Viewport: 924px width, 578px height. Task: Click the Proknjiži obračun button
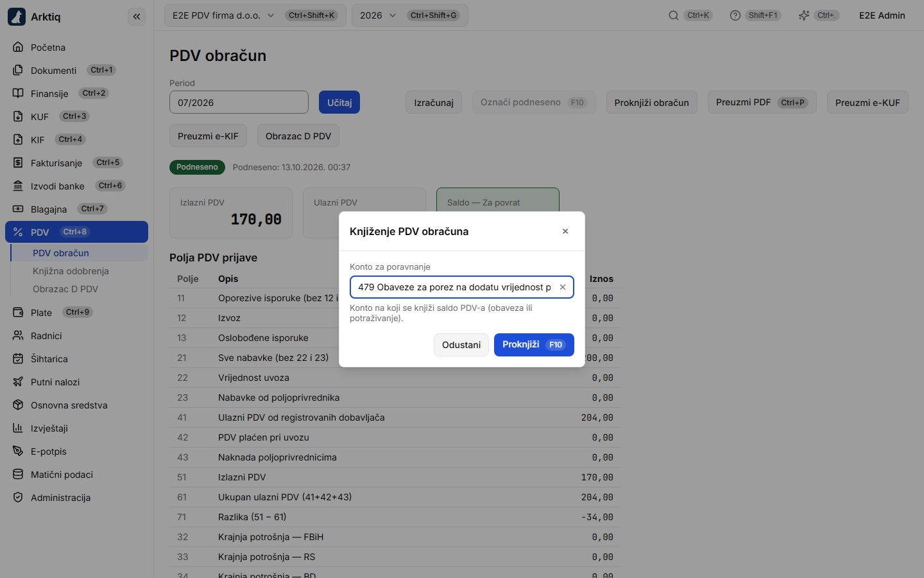(651, 102)
